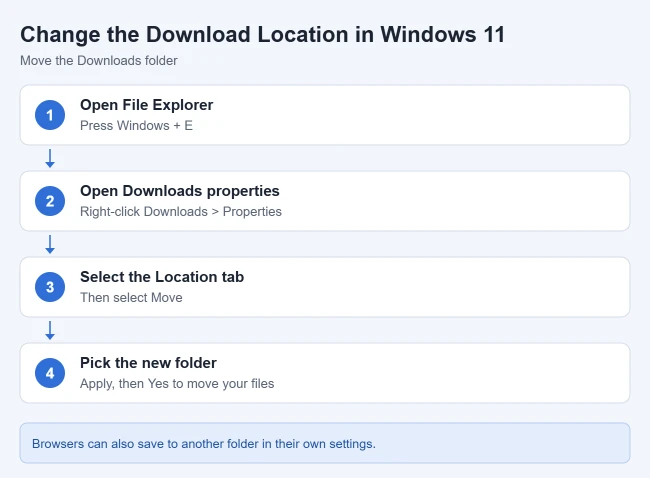
Task: Select the "Open File Explorer" step title
Action: [x=146, y=105]
